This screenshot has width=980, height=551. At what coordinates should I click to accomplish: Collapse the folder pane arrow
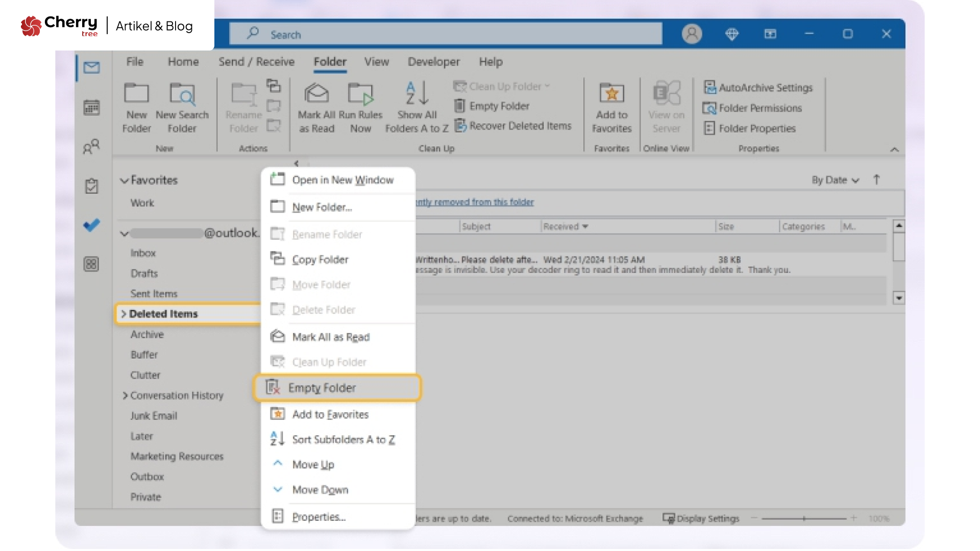pyautogui.click(x=297, y=163)
